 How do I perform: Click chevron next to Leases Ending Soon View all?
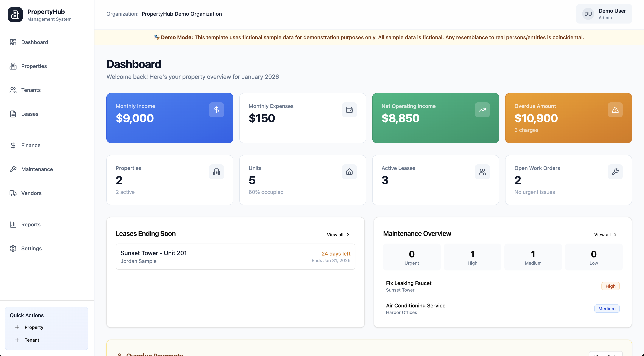point(348,235)
